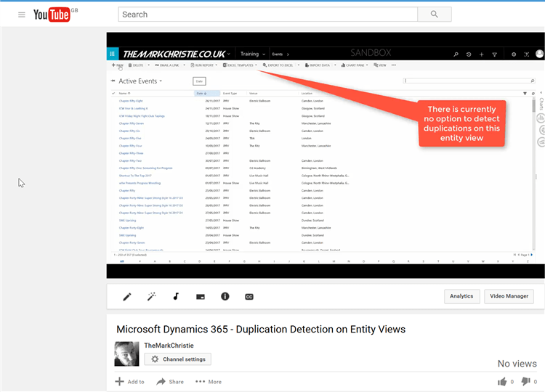Open the Analytics button
The height and width of the screenshot is (392, 545).
click(x=461, y=296)
